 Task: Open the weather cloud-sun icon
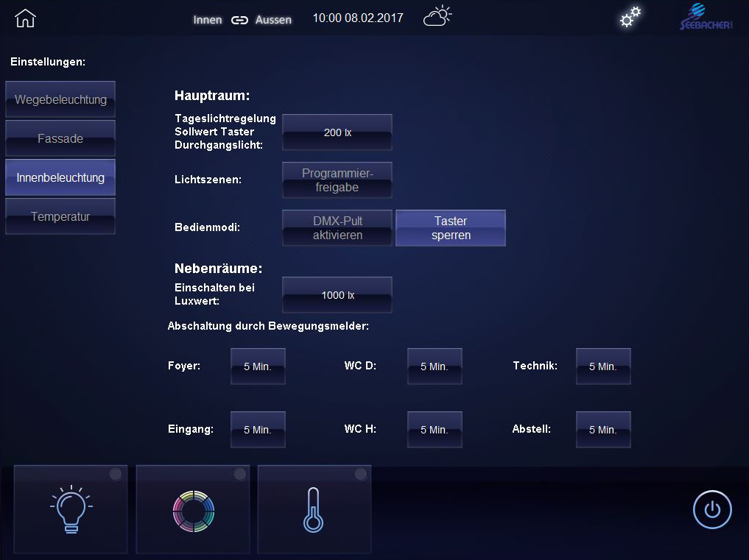[437, 17]
